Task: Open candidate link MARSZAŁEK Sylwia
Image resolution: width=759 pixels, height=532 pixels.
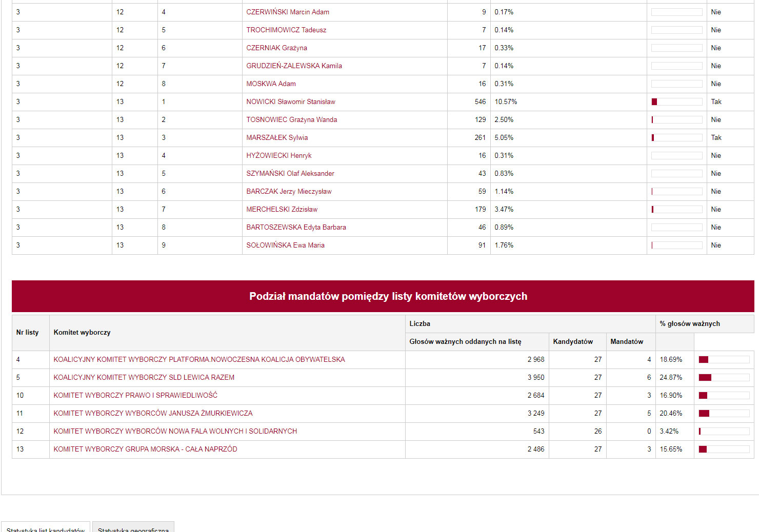Action: [277, 138]
